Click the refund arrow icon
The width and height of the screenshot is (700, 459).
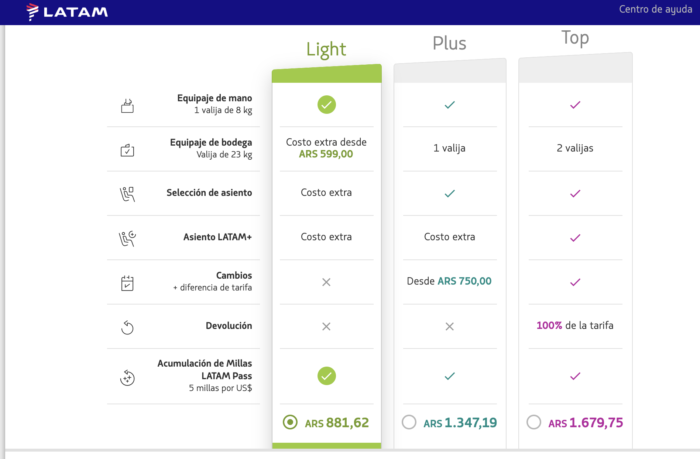(x=128, y=327)
